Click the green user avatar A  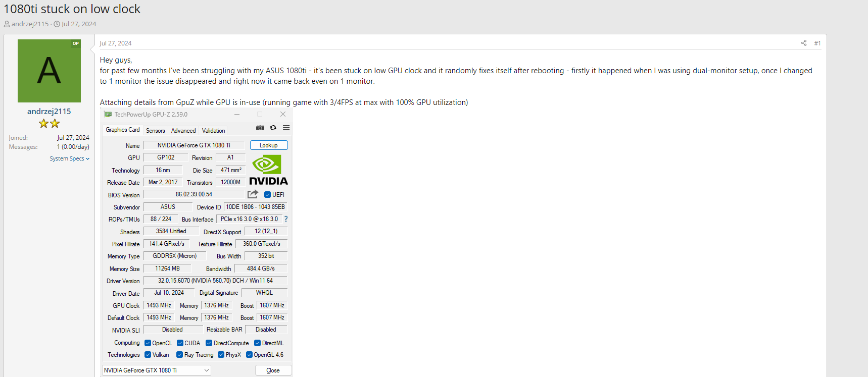(49, 71)
